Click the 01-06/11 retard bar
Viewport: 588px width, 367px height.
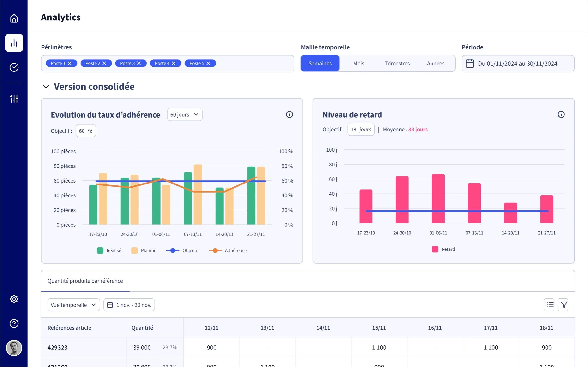438,199
